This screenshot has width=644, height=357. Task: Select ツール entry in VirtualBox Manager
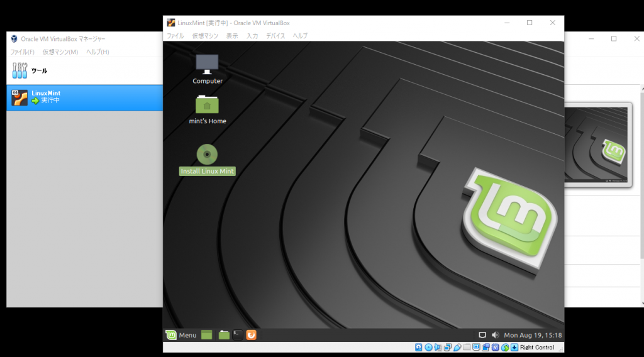(85, 70)
